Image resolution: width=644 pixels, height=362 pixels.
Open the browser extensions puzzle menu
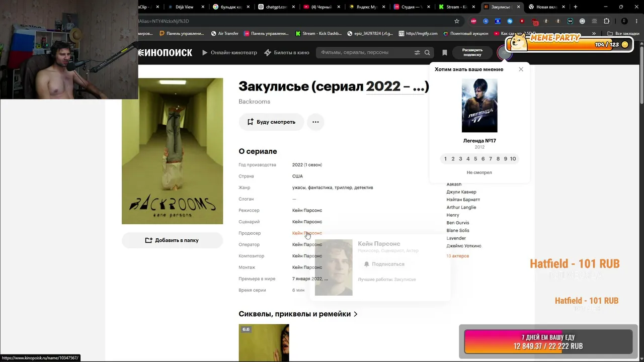coord(606,21)
